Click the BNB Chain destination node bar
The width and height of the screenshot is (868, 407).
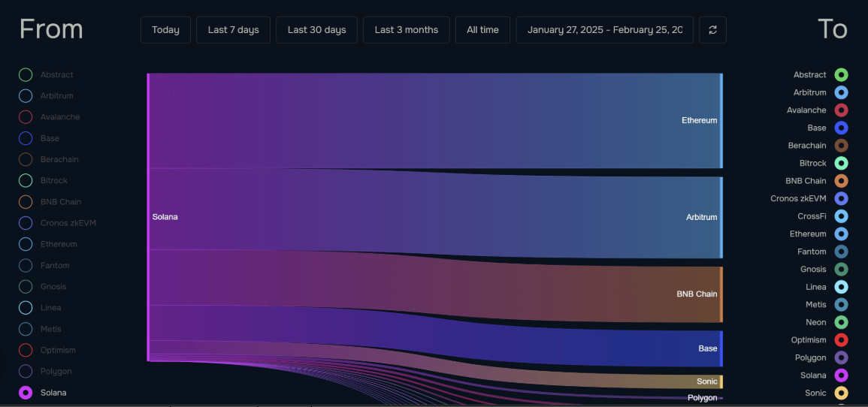(721, 294)
